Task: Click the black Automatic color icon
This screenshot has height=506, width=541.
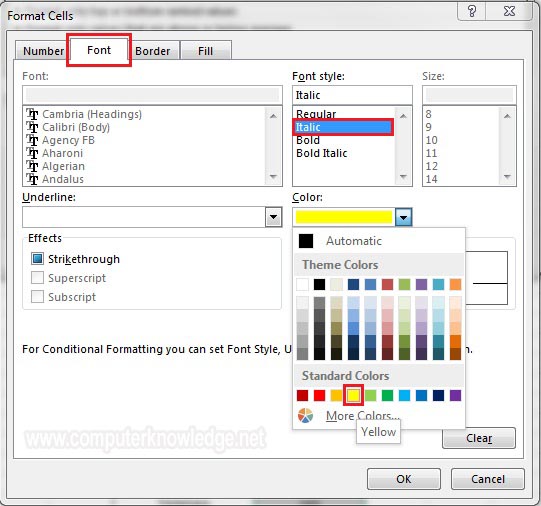Action: [306, 241]
